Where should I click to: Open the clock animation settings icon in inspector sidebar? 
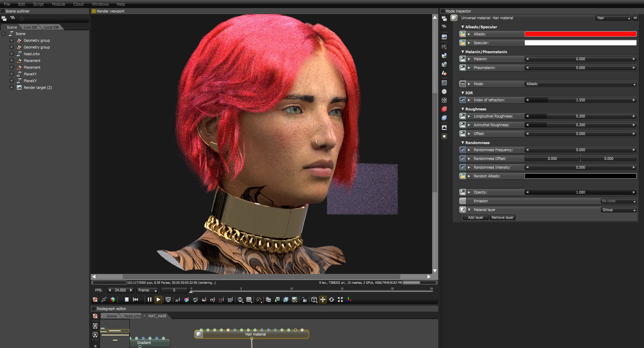[444, 92]
